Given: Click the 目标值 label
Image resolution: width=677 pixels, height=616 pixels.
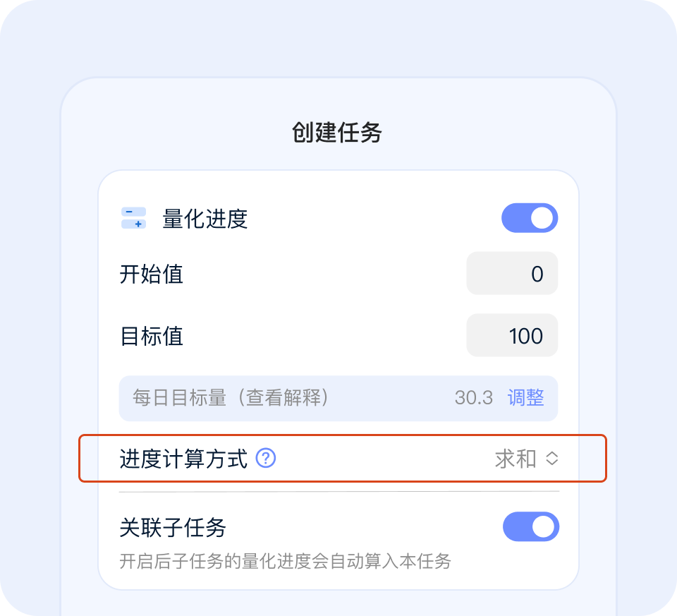Looking at the screenshot, I should pyautogui.click(x=152, y=335).
